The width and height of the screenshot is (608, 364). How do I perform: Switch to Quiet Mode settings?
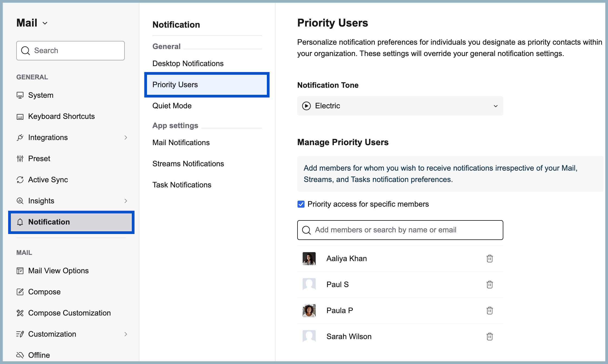coord(172,106)
